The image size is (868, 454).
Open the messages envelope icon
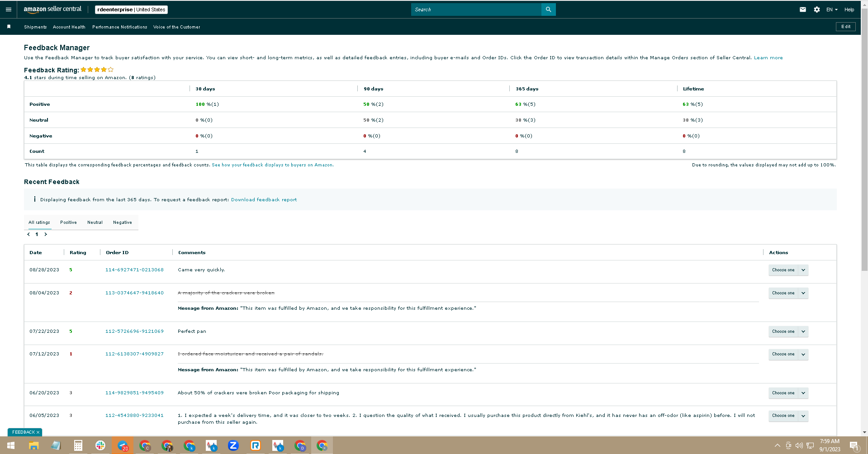[803, 9]
